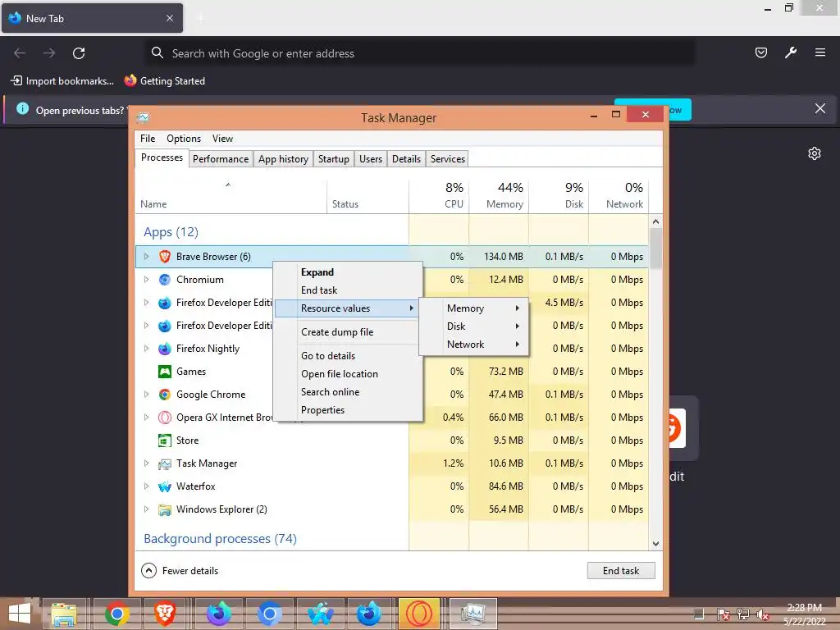This screenshot has width=840, height=630.
Task: Expand the Google Chrome process group
Action: click(x=146, y=395)
